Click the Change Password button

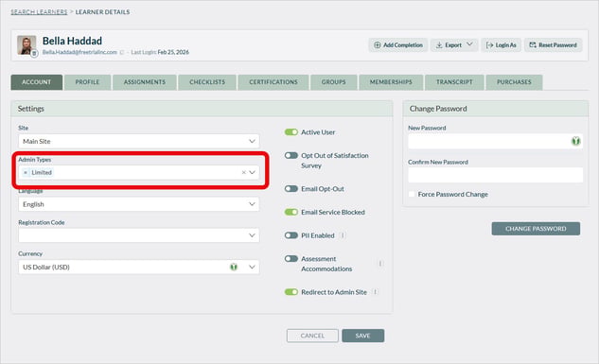point(536,229)
